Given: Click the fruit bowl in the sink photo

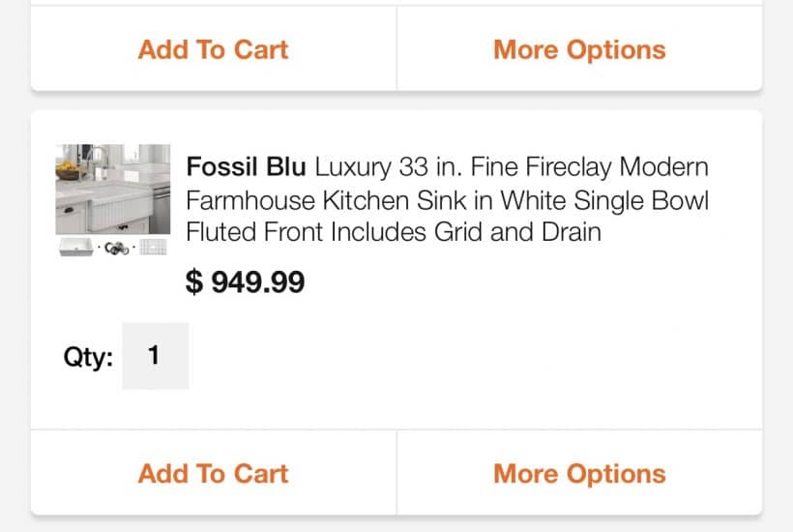Looking at the screenshot, I should [68, 170].
